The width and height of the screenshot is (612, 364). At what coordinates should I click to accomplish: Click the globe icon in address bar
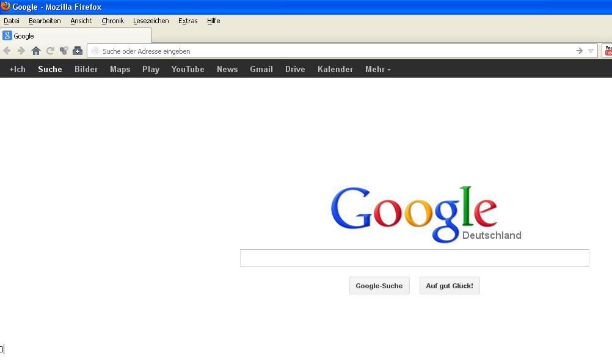tap(95, 51)
